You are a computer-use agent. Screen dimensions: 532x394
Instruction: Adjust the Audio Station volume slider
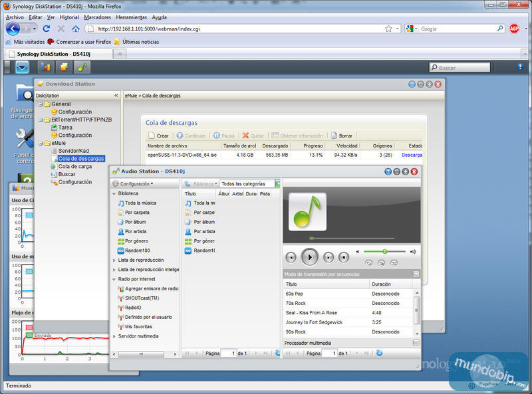point(385,252)
